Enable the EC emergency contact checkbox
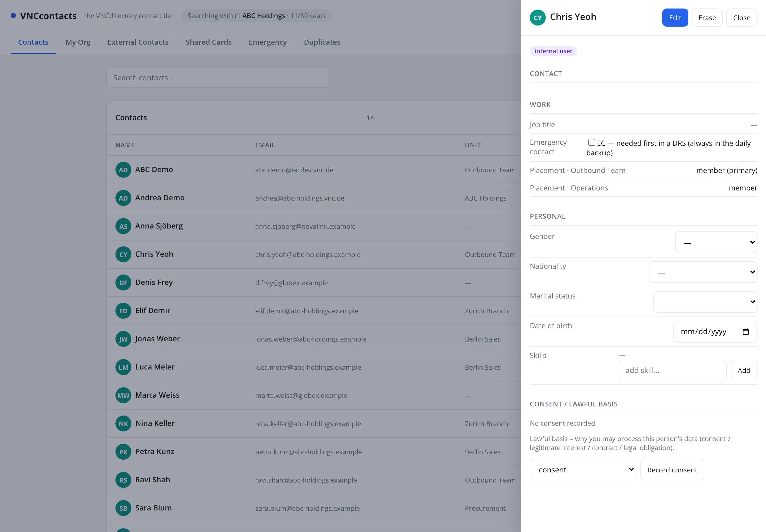Viewport: 766px width, 532px height. tap(592, 142)
